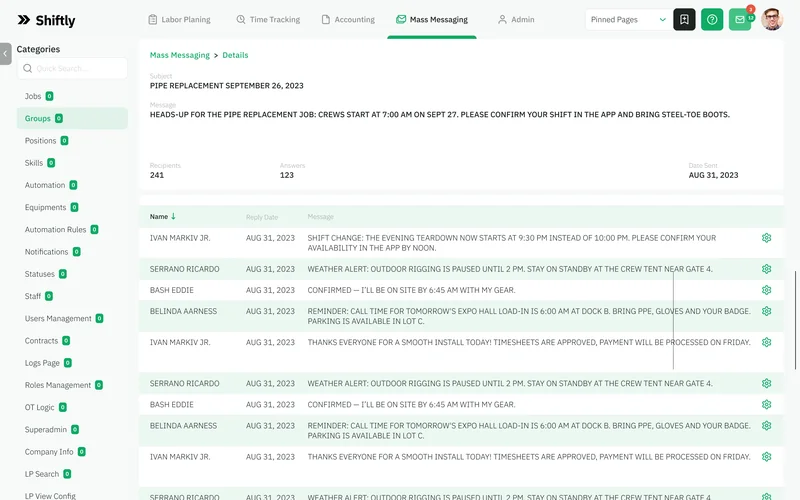Click the page vertical scrollbar

795,320
